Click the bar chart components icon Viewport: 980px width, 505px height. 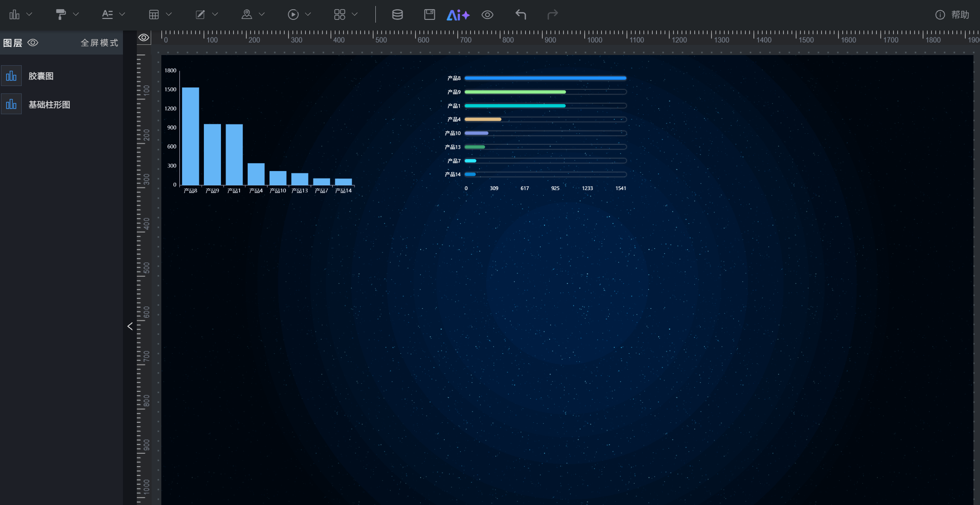[x=15, y=15]
